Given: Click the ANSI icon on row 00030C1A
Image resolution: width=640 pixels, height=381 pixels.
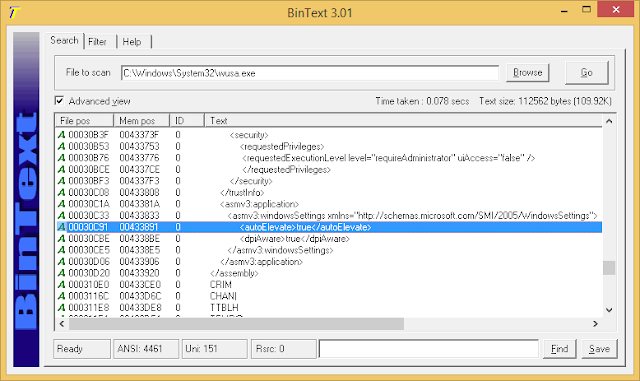Looking at the screenshot, I should [x=61, y=204].
